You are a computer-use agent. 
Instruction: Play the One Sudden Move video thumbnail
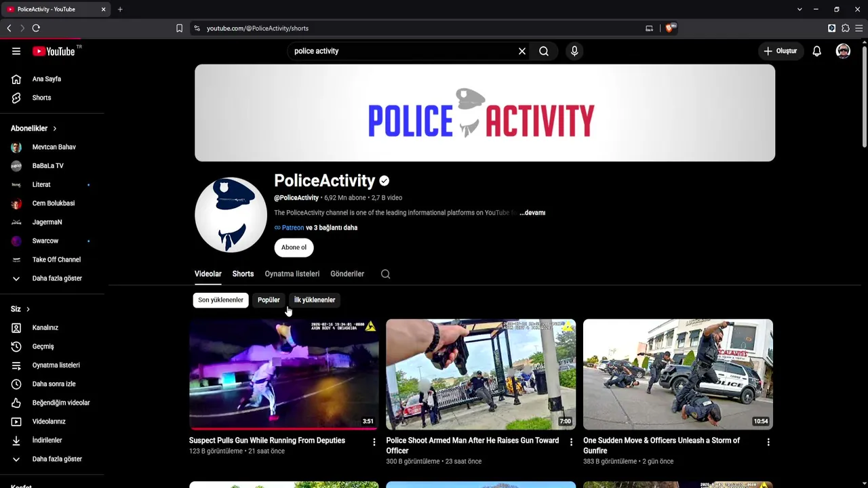[678, 375]
